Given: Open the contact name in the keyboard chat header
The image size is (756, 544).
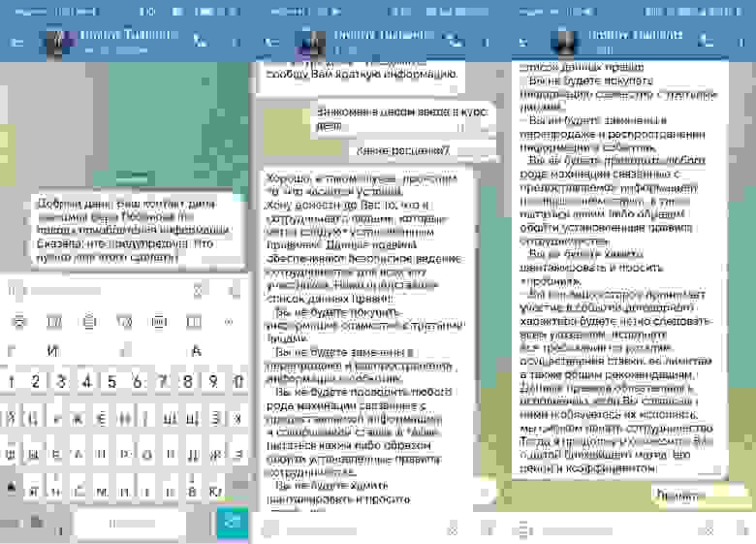Looking at the screenshot, I should coord(129,35).
